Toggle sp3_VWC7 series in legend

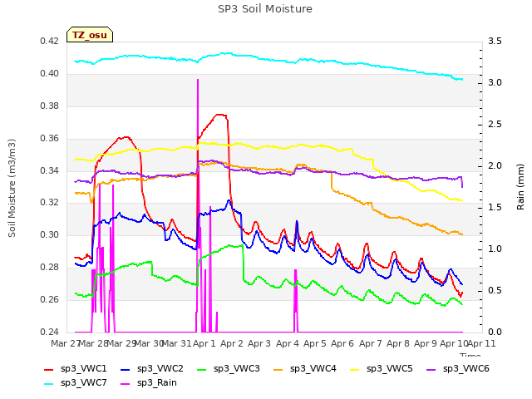point(76,383)
